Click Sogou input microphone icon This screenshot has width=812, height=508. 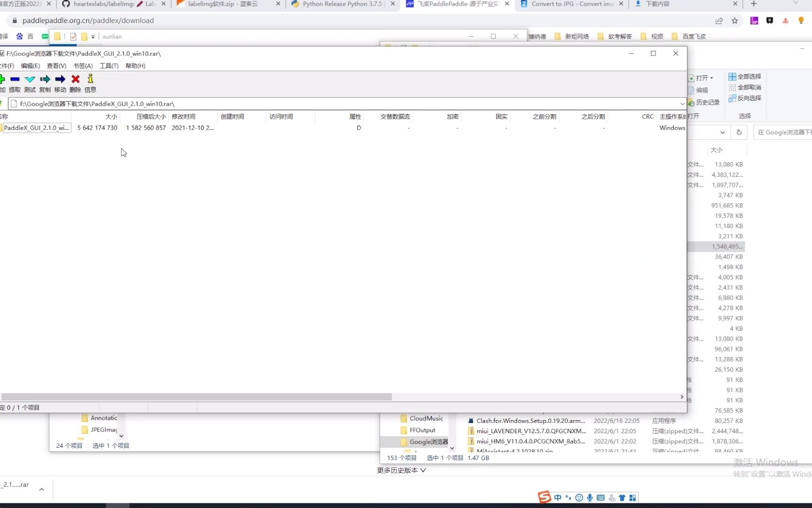click(590, 498)
